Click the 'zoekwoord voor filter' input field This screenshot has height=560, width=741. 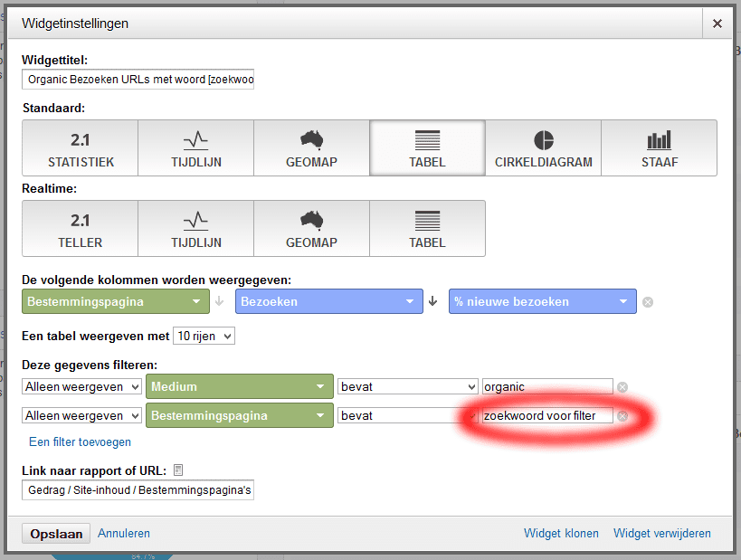[x=547, y=415]
